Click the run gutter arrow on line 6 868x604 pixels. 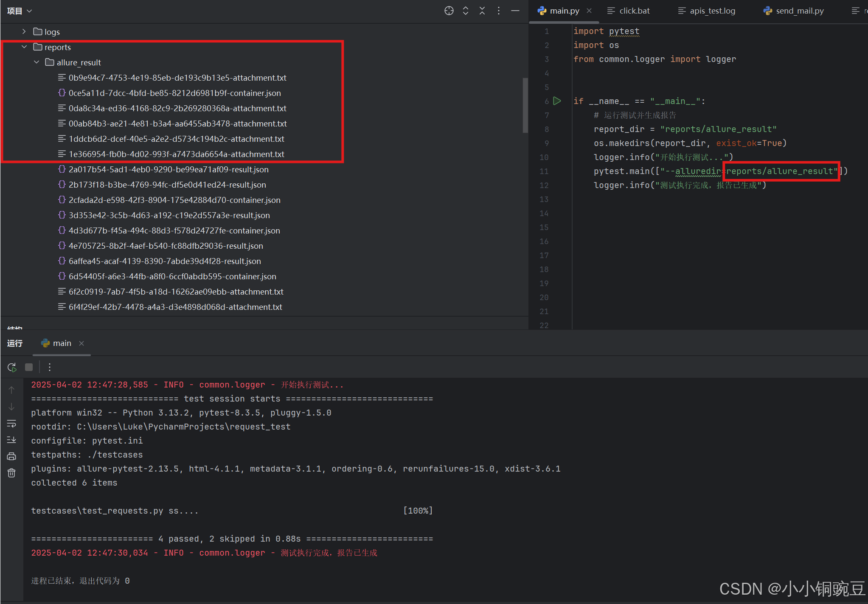[557, 101]
